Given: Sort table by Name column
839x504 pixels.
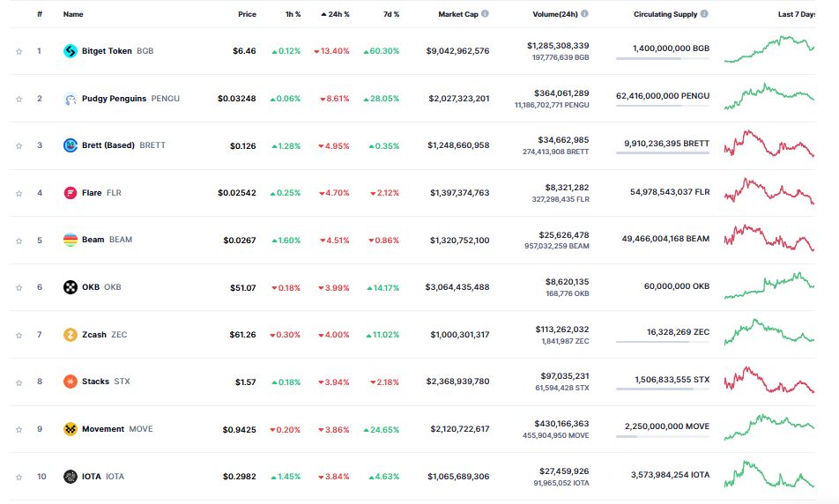Looking at the screenshot, I should coord(73,14).
